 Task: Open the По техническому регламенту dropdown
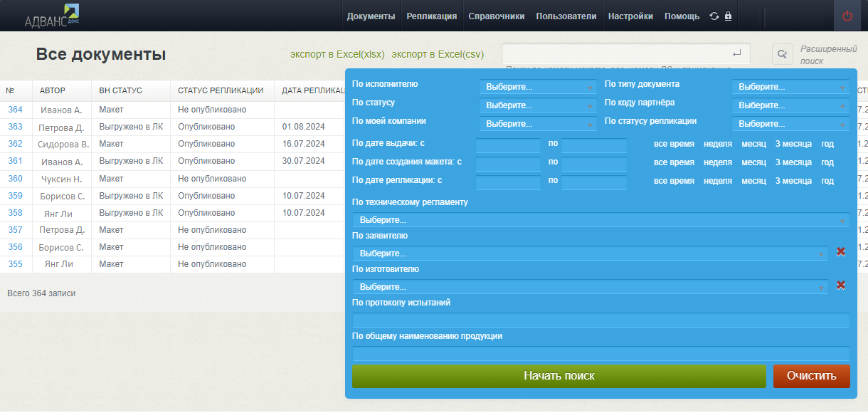[x=600, y=220]
